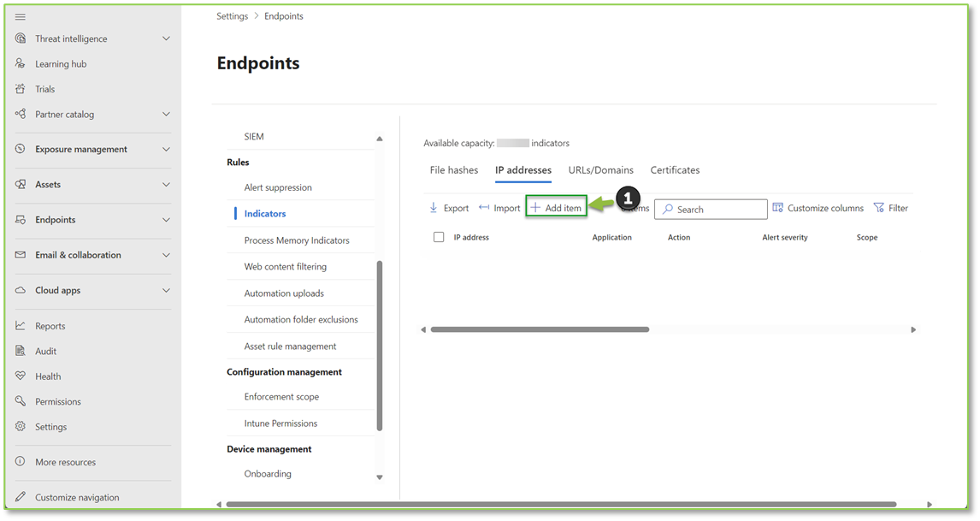This screenshot has height=521, width=980.
Task: Open the Reports section
Action: pos(50,325)
